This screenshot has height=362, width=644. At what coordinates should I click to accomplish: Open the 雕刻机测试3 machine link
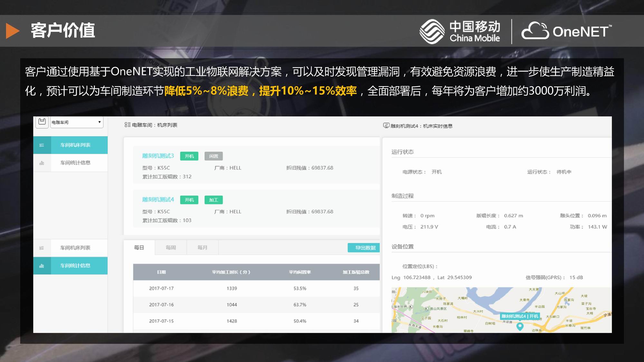[158, 156]
